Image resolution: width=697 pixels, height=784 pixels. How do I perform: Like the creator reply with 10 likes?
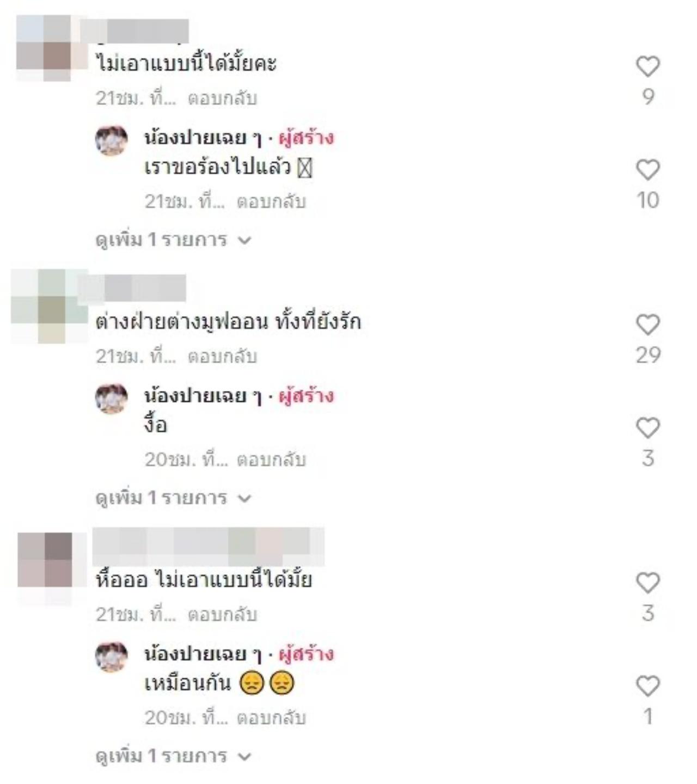point(648,170)
